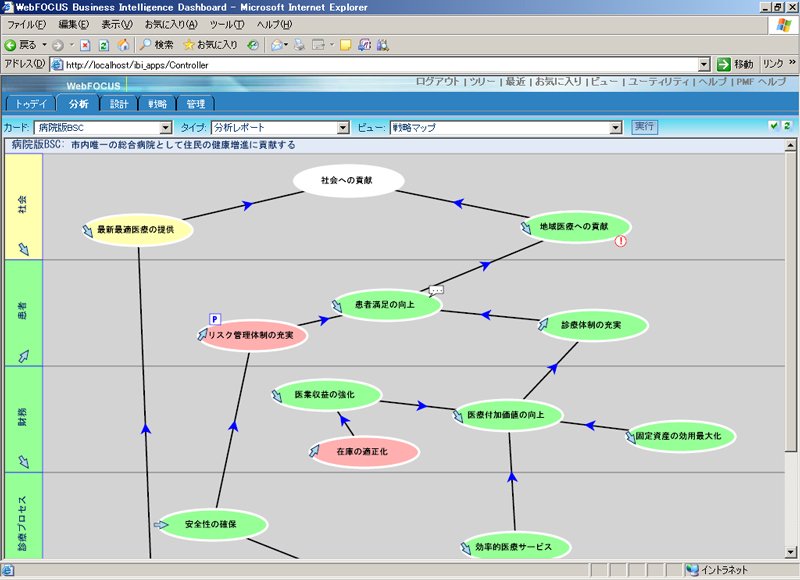Click the Mail toolbar icon
The height and width of the screenshot is (580, 800).
[277, 45]
